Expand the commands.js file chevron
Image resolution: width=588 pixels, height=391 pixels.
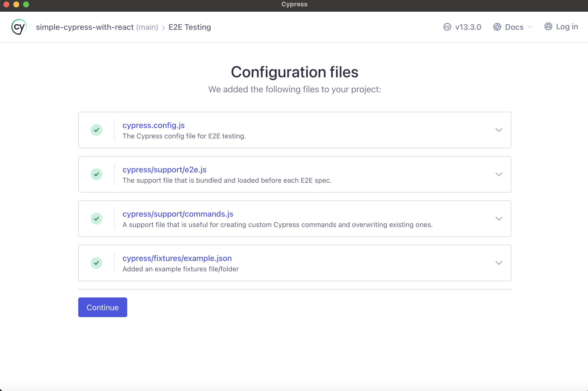point(498,219)
